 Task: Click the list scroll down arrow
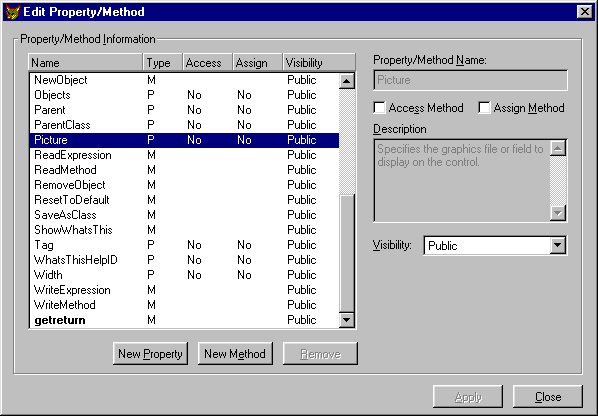(x=347, y=320)
